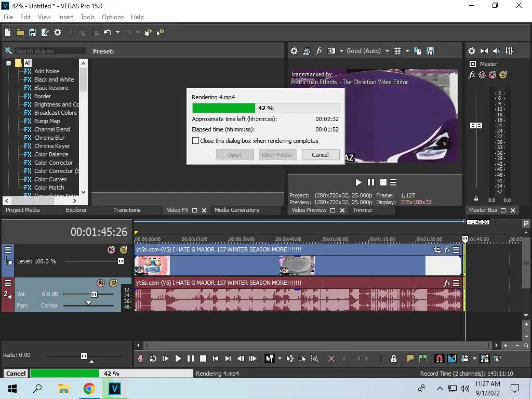The width and height of the screenshot is (532, 399).
Task: Click the red Delete X icon
Action: [331, 358]
